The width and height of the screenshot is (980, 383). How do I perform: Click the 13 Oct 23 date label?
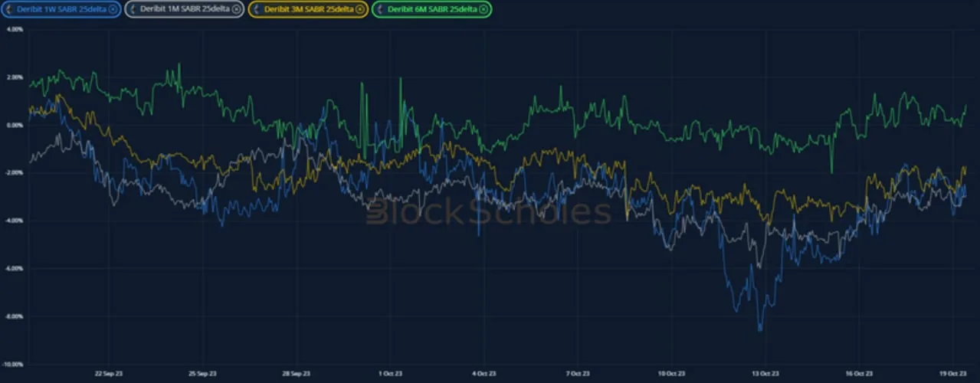(766, 374)
